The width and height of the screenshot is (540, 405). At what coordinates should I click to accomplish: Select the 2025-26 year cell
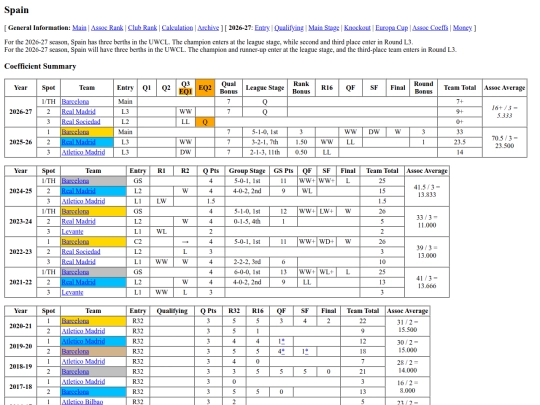pos(21,142)
